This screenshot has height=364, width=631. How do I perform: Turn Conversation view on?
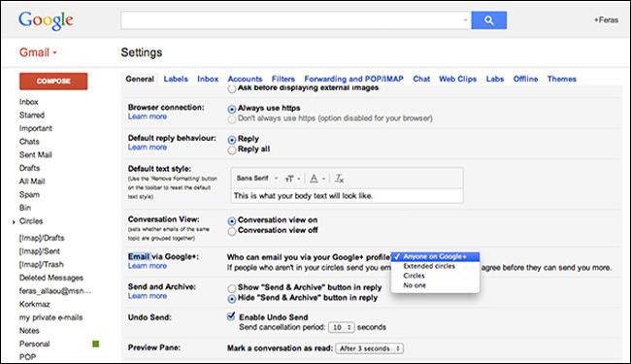click(x=232, y=220)
